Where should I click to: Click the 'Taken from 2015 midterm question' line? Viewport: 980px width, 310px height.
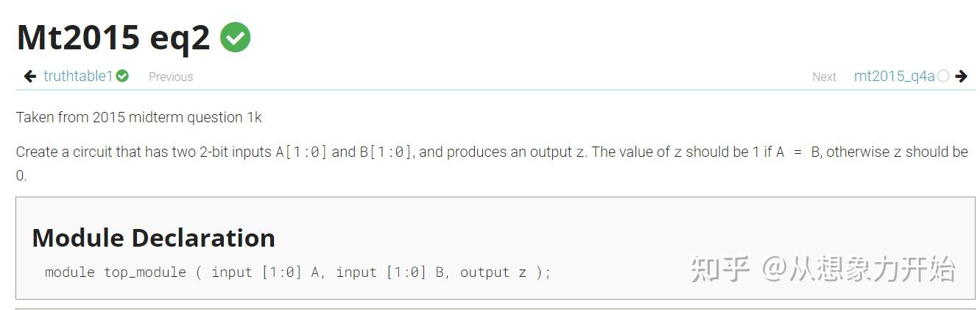click(138, 117)
